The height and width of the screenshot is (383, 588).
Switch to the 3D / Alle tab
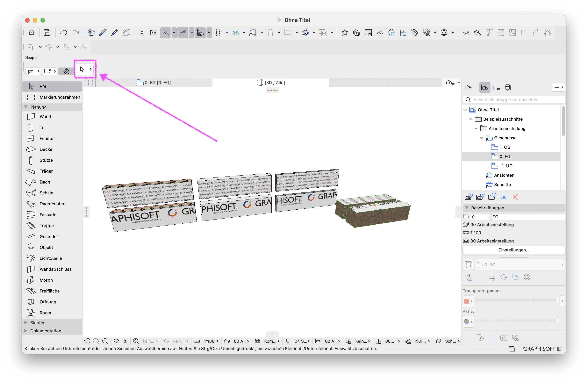click(x=271, y=83)
